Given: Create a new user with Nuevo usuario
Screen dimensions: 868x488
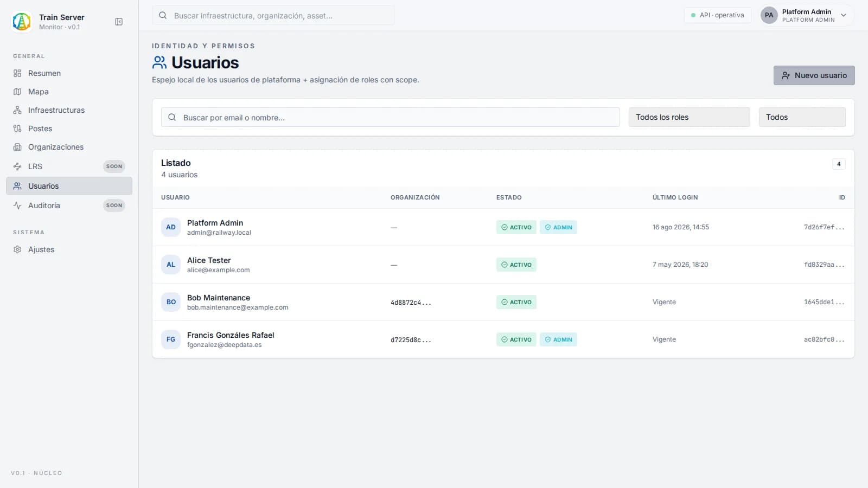Looking at the screenshot, I should 814,75.
